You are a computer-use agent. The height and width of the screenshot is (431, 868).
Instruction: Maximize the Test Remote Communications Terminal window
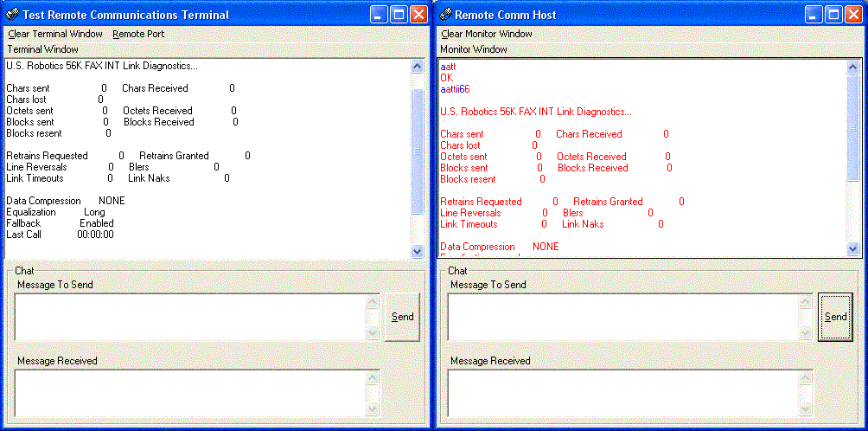point(399,15)
